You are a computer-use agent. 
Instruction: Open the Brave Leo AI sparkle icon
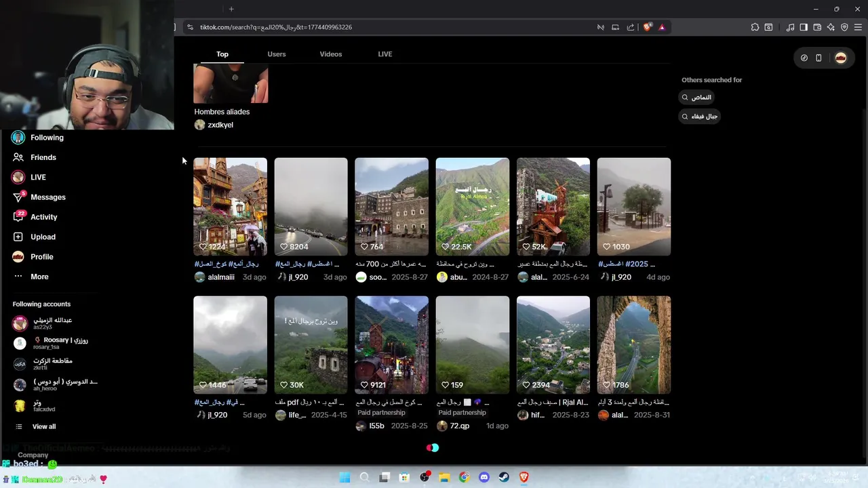pyautogui.click(x=831, y=27)
